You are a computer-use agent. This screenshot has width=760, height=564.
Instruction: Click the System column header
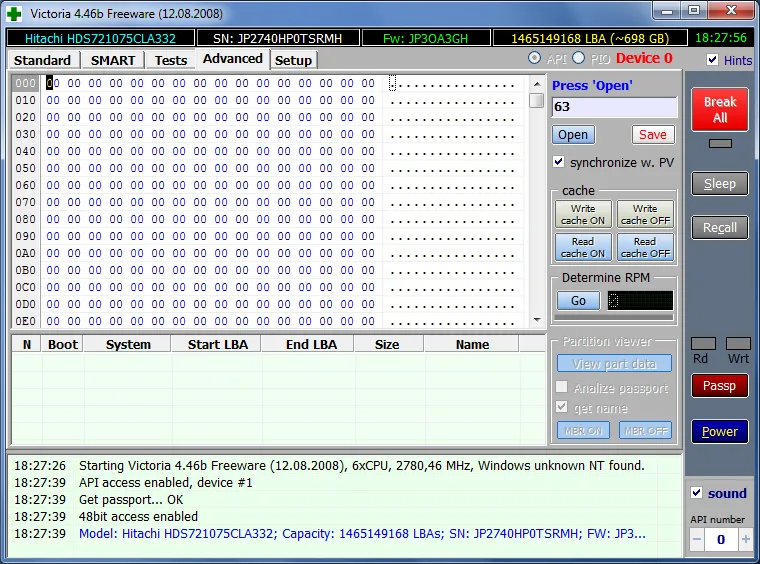click(x=128, y=345)
